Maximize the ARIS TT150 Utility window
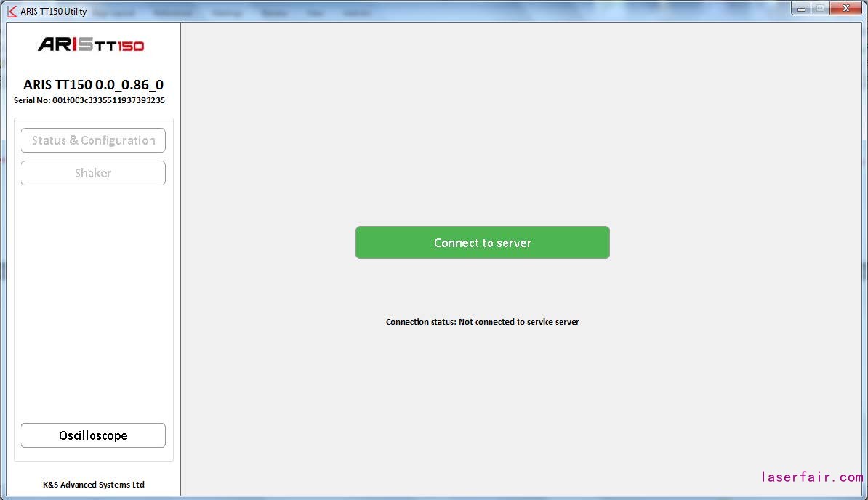 (820, 9)
